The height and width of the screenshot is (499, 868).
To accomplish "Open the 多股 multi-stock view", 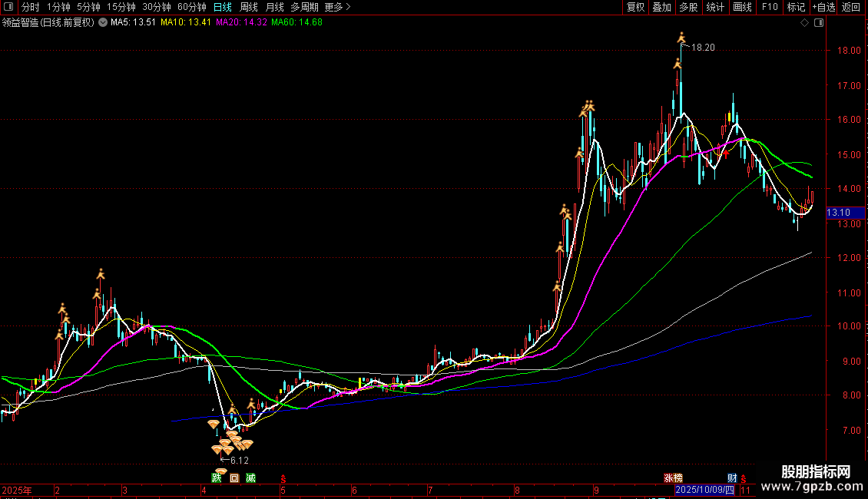I will point(688,7).
